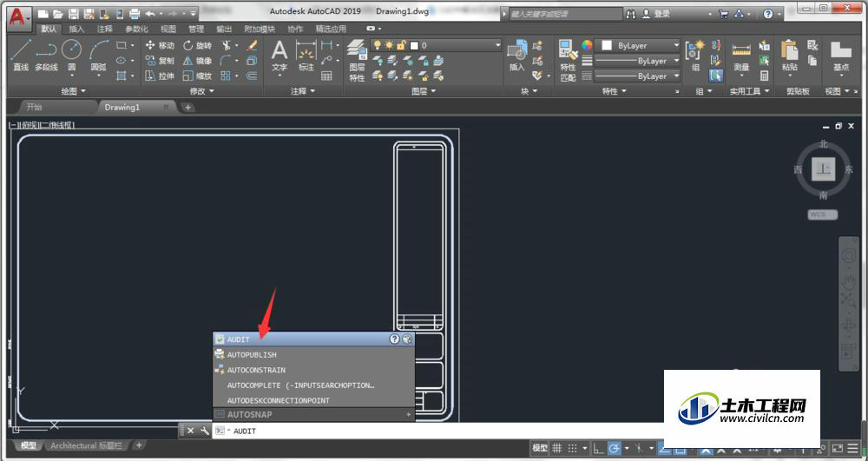Click the Explode icon in Modify panel

coord(252,60)
